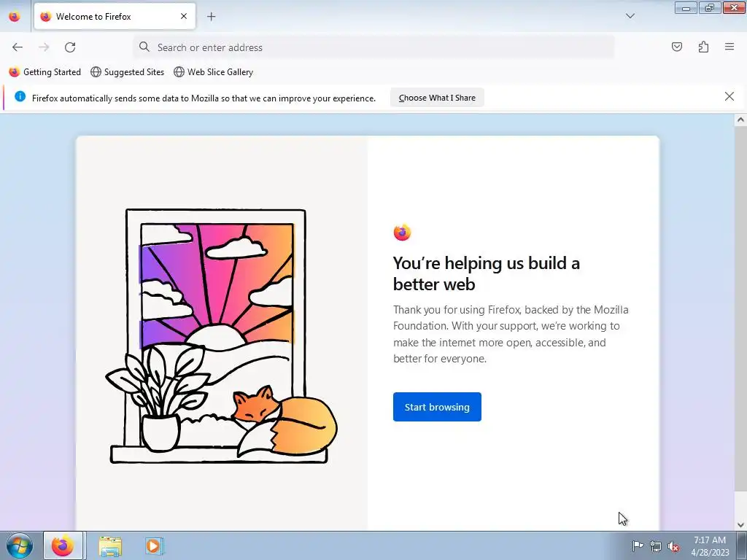Click the back navigation arrow
The height and width of the screenshot is (560, 747).
(x=18, y=47)
